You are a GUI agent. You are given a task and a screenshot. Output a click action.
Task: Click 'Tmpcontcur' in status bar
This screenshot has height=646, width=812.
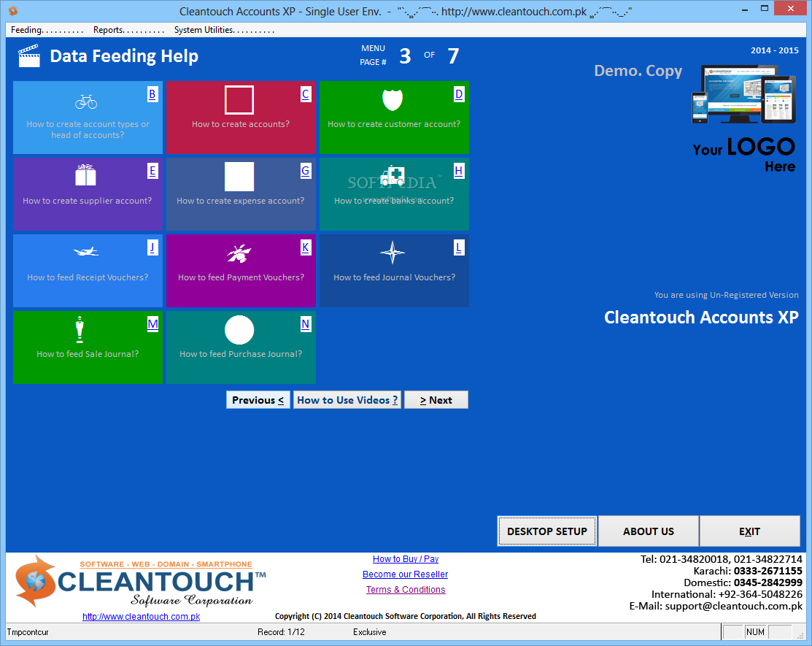(28, 632)
